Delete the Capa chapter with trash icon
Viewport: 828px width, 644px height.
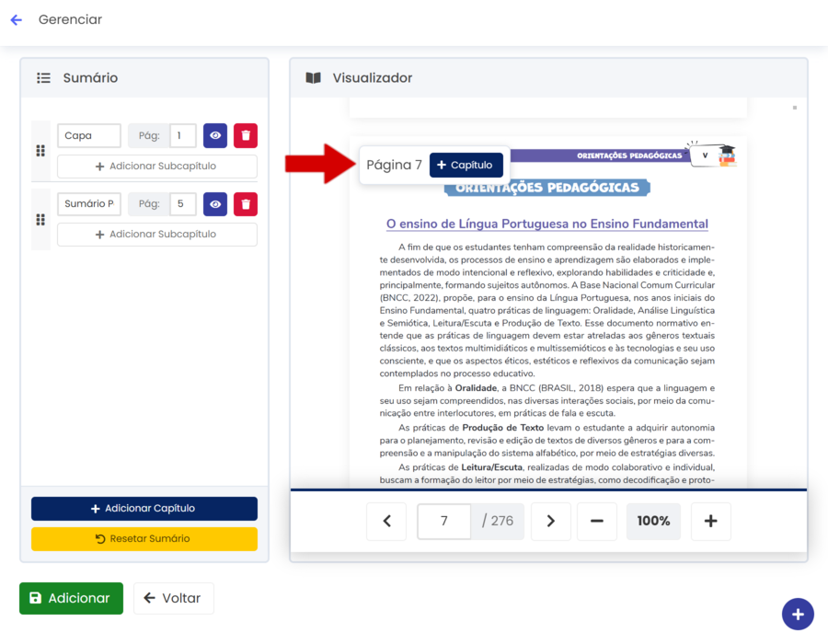pyautogui.click(x=246, y=136)
